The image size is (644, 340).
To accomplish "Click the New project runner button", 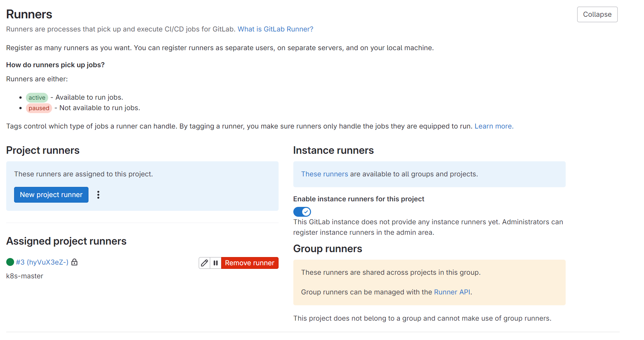I will point(51,195).
